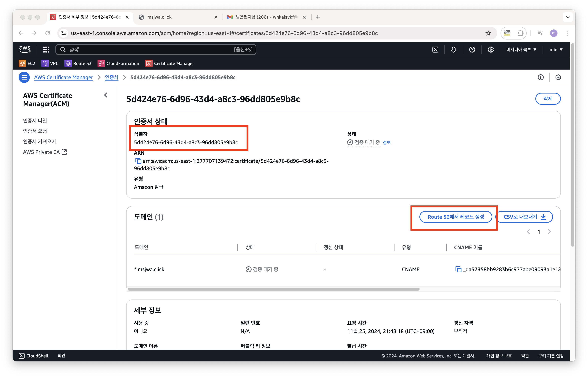Open the notifications bell
Viewport: 588px width, 377px height.
[x=453, y=50]
